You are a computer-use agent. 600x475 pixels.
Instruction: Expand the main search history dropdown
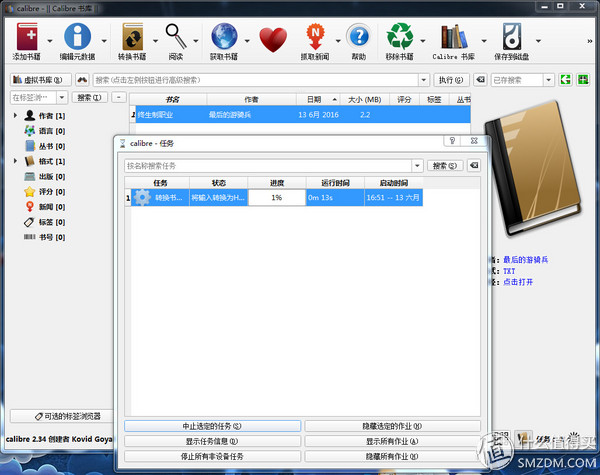[x=424, y=80]
